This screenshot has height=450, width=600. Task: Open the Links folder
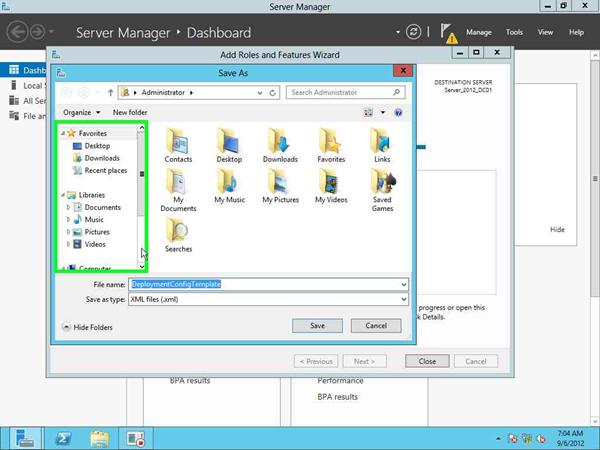[x=382, y=146]
